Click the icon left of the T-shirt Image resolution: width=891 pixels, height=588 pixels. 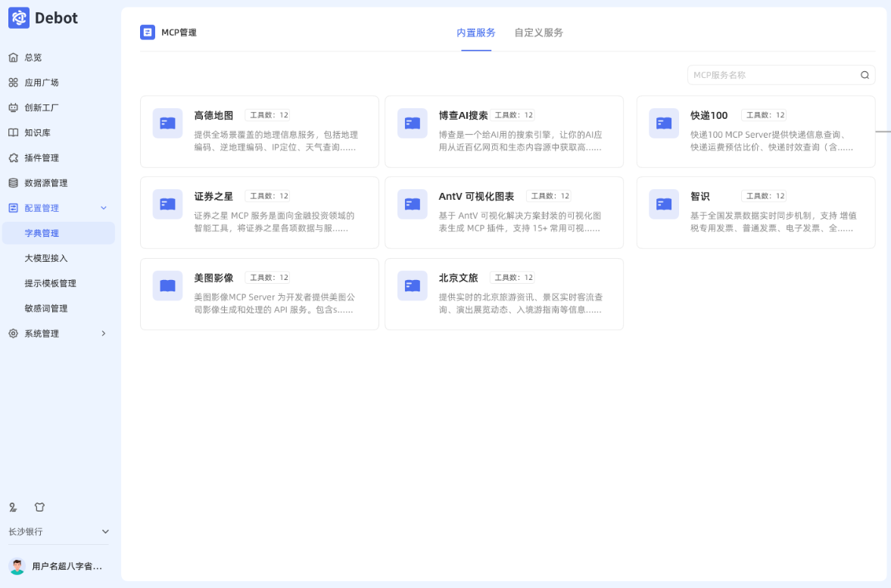13,507
